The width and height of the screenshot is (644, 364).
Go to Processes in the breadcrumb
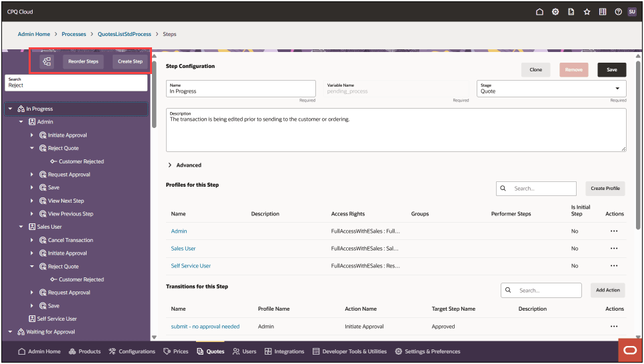click(74, 34)
